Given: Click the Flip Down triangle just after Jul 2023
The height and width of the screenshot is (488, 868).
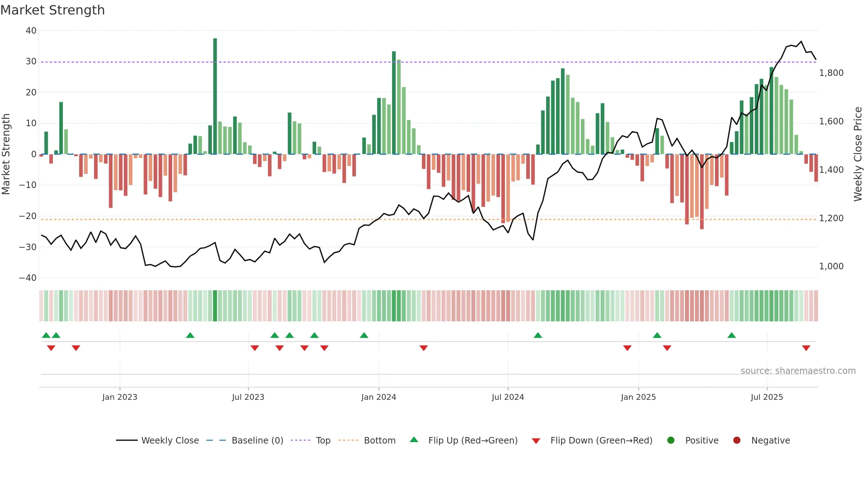Looking at the screenshot, I should click(255, 348).
